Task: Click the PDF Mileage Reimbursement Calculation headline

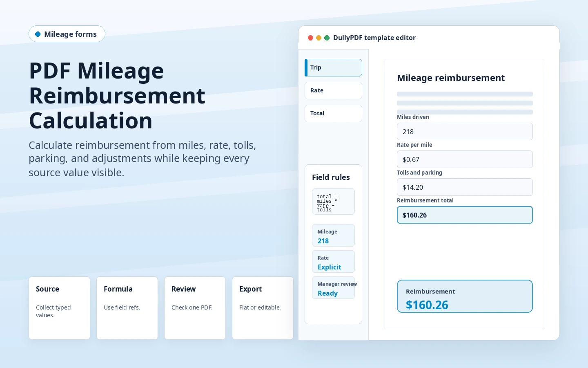Action: coord(117,96)
